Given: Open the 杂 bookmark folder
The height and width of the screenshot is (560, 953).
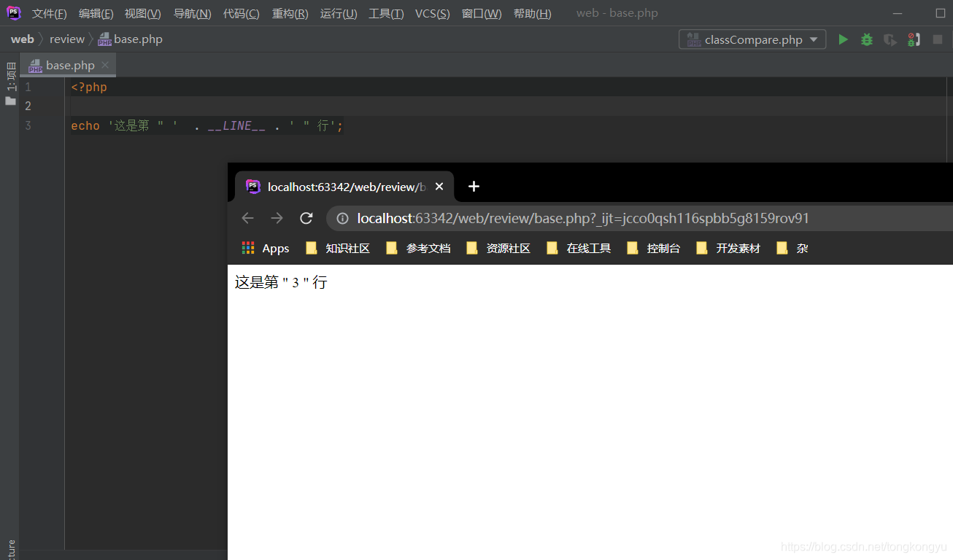Looking at the screenshot, I should (x=792, y=249).
